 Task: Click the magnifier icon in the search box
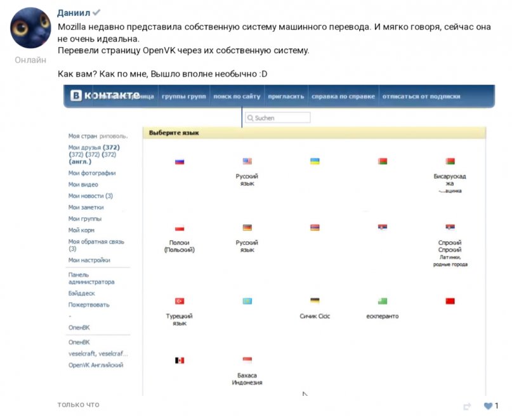pos(251,118)
